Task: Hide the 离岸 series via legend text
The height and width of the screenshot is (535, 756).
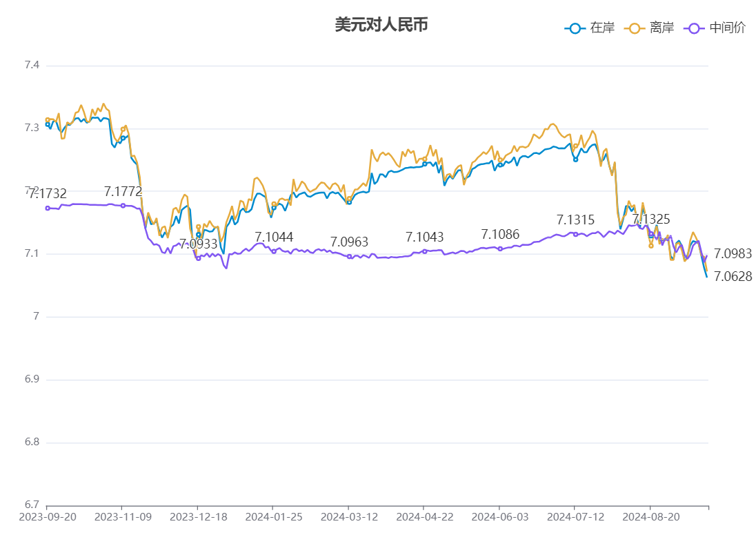Action: pyautogui.click(x=661, y=28)
